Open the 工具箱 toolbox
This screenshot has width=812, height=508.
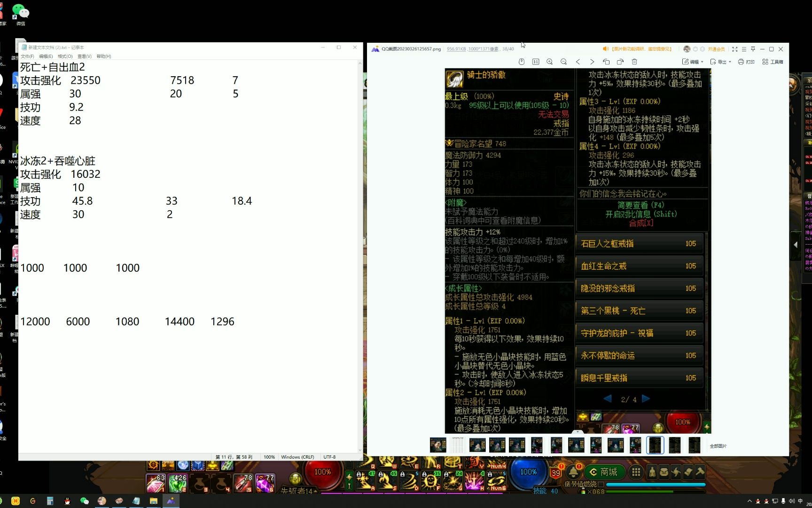click(x=773, y=62)
